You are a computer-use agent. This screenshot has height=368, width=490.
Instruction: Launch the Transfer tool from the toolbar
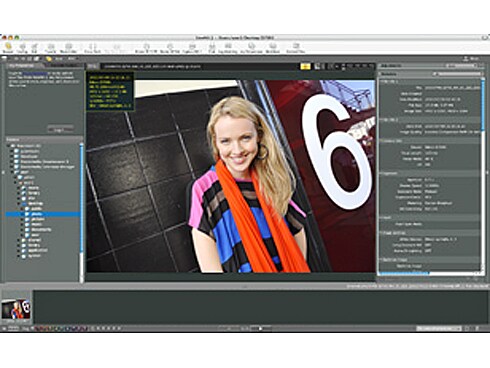(x=50, y=48)
